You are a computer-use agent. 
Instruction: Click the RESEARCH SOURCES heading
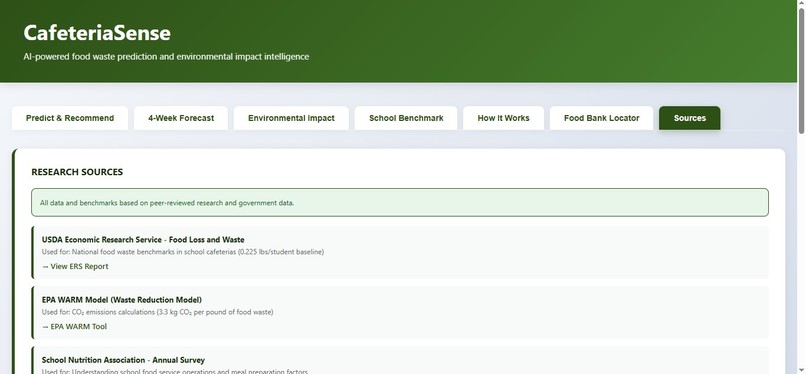pos(77,172)
